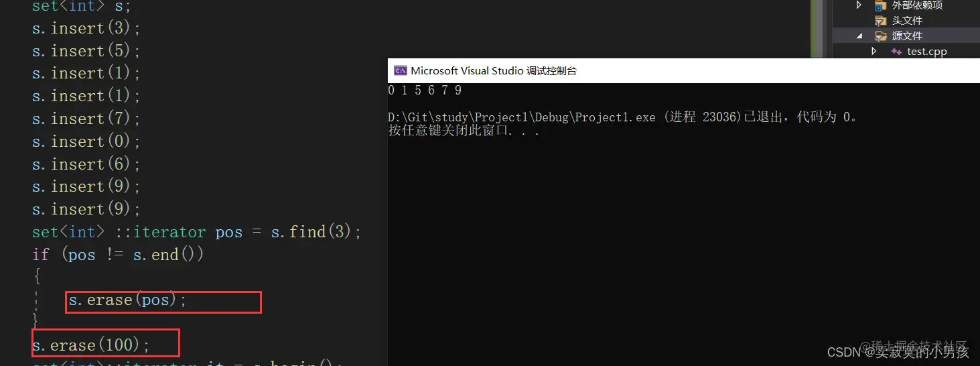Click the console output line 0 1 5 6 7 9
980x366 pixels.
425,90
